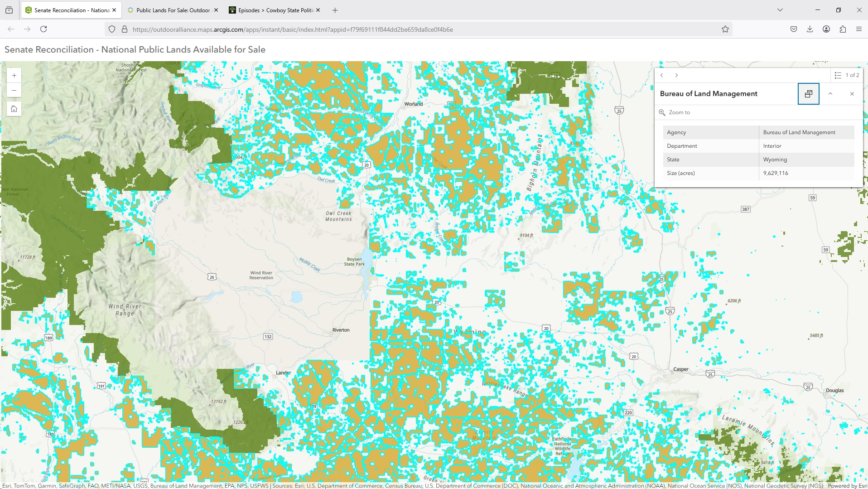Show previous selected feature

point(662,75)
